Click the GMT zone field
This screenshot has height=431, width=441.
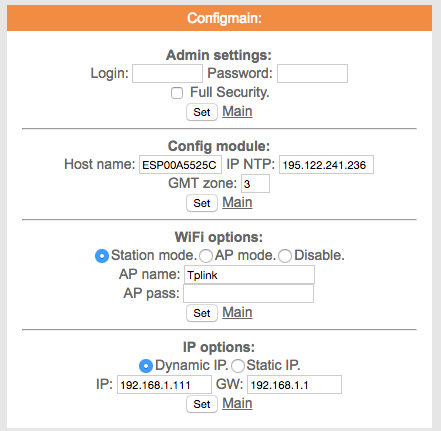click(x=255, y=183)
